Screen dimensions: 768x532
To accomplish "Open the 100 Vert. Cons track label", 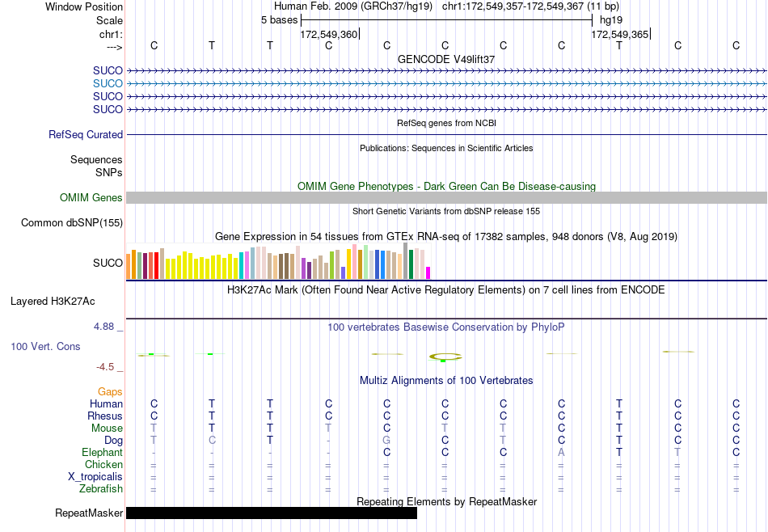I will [45, 346].
